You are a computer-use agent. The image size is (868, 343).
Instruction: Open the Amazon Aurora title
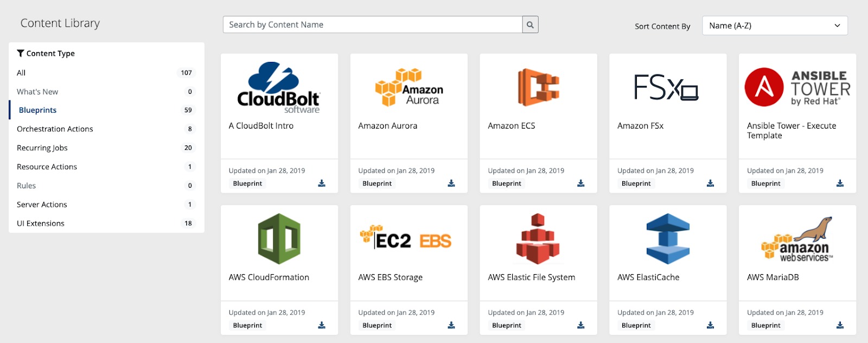388,126
